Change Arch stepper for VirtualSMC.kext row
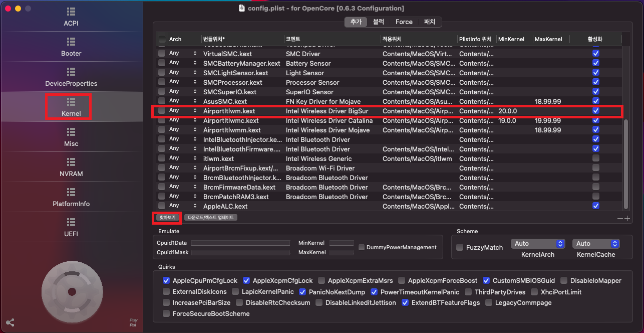This screenshot has width=644, height=333. coord(195,54)
